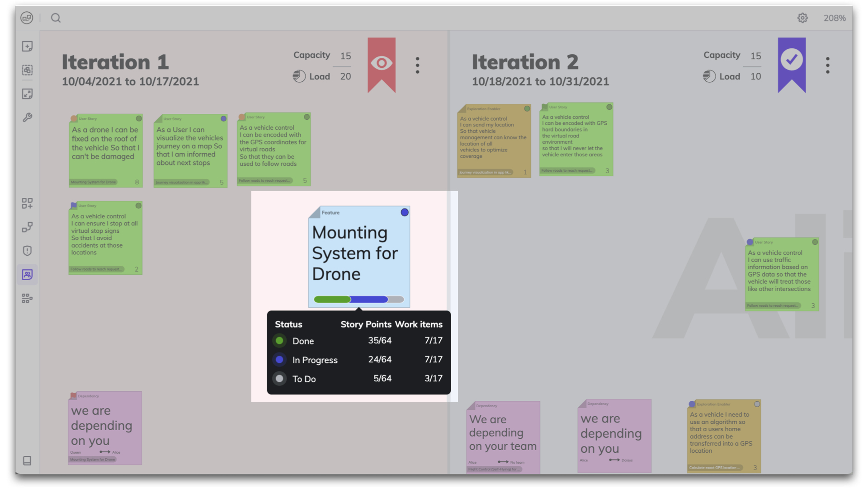
Task: Open Iteration 1 three-dot options menu
Action: (x=417, y=66)
